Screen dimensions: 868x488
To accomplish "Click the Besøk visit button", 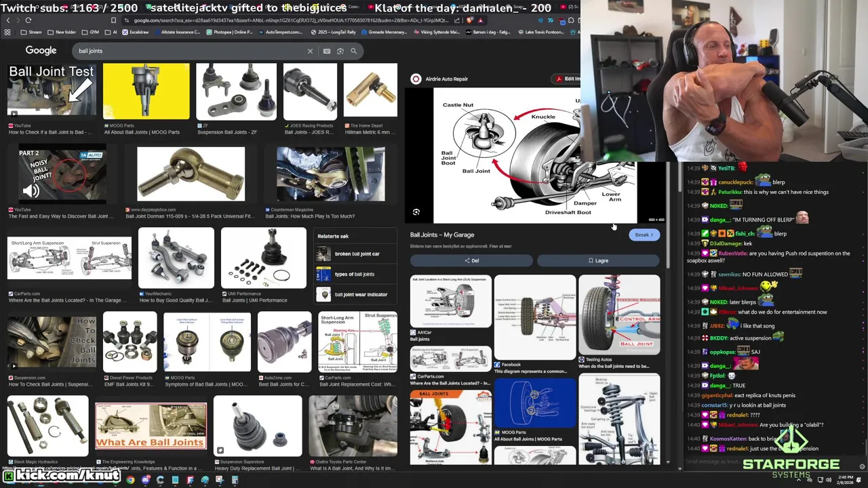I will pyautogui.click(x=644, y=235).
